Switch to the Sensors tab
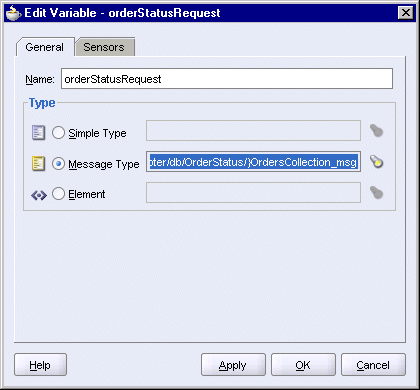420x390 pixels. coord(104,47)
